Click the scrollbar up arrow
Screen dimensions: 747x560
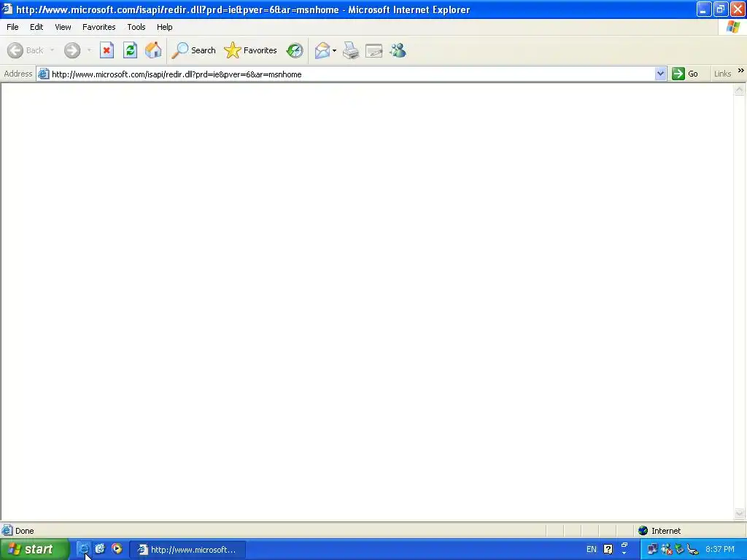[x=740, y=90]
